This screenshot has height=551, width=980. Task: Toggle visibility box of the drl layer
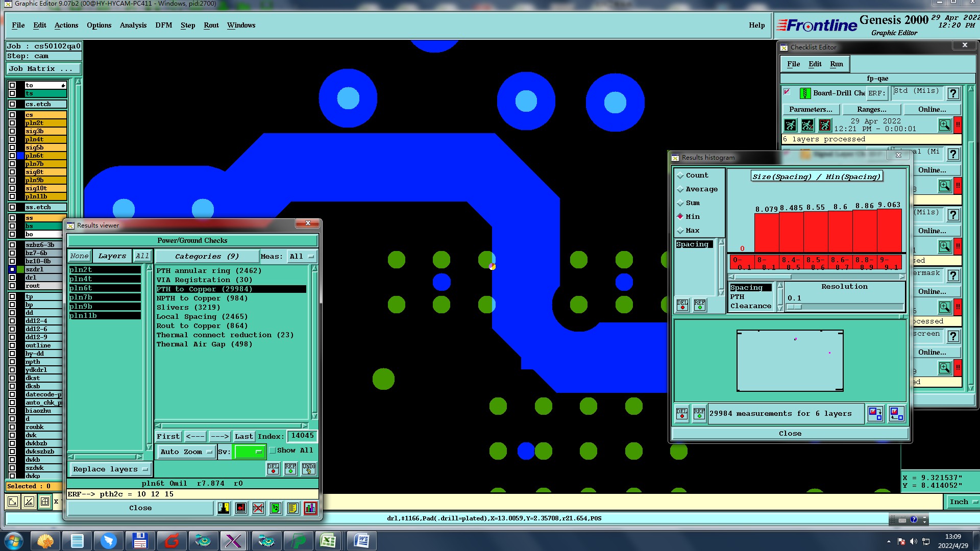pos(12,278)
